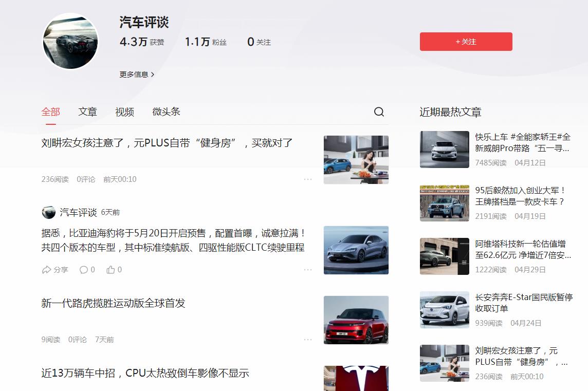This screenshot has width=588, height=391.
Task: Switch to the 微头条 tab
Action: coord(166,111)
